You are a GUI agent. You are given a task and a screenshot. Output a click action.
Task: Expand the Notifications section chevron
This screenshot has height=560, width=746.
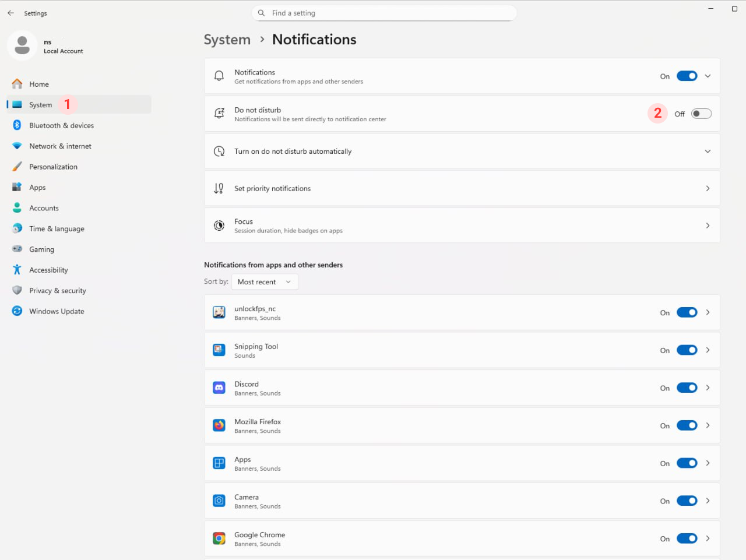[x=708, y=76]
